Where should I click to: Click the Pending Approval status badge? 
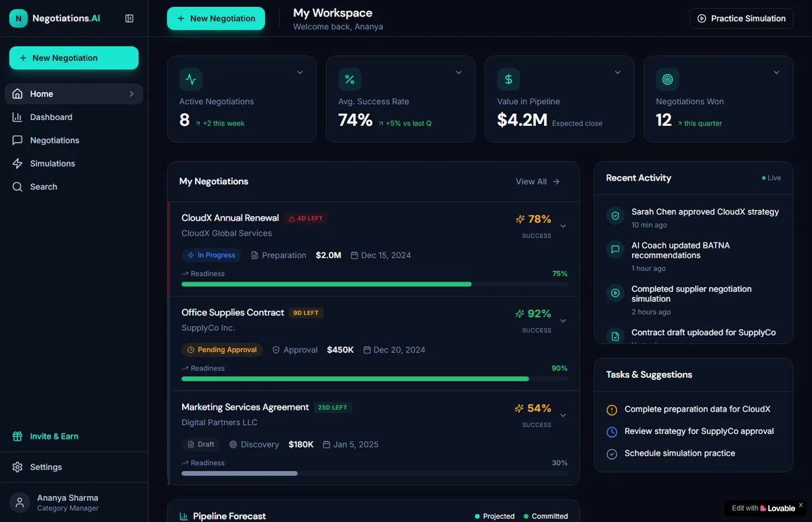pos(222,350)
